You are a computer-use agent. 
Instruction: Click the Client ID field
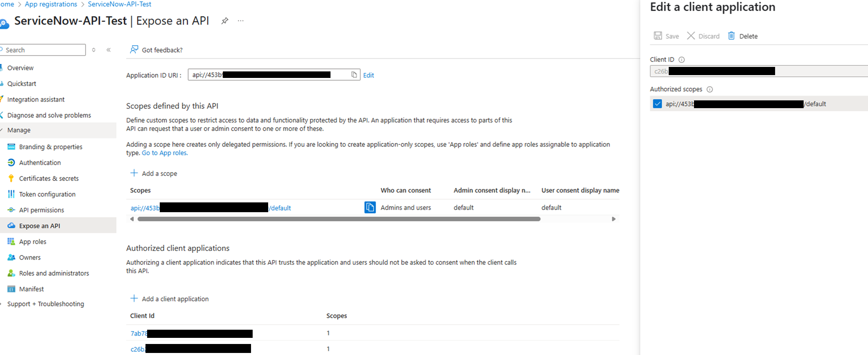click(759, 71)
